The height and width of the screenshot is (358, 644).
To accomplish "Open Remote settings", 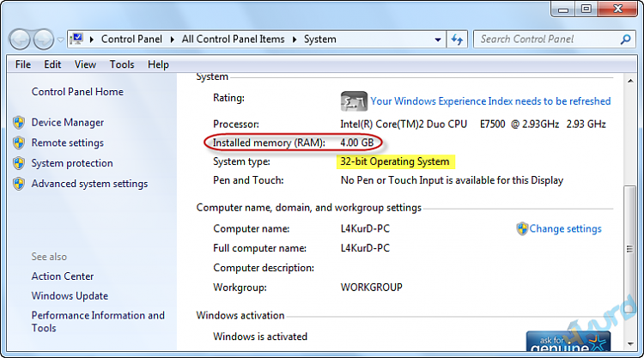I will pyautogui.click(x=67, y=143).
